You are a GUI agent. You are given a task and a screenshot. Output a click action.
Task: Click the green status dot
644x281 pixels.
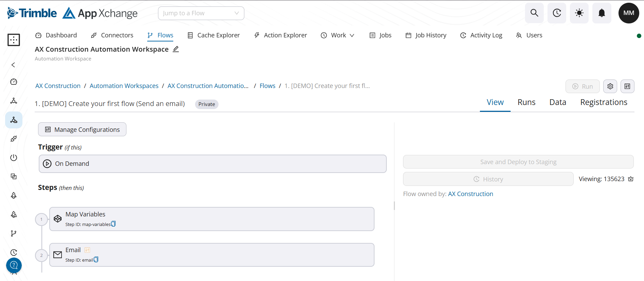639,36
